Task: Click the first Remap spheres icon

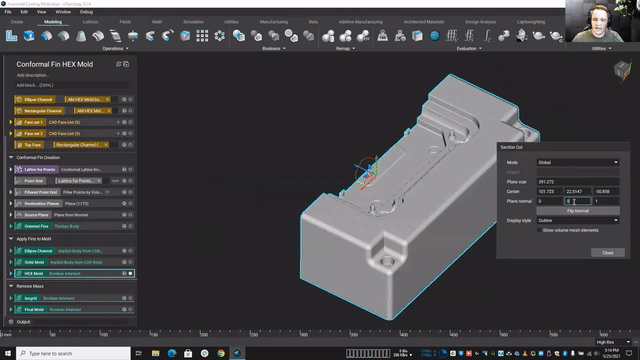Action: [x=328, y=36]
